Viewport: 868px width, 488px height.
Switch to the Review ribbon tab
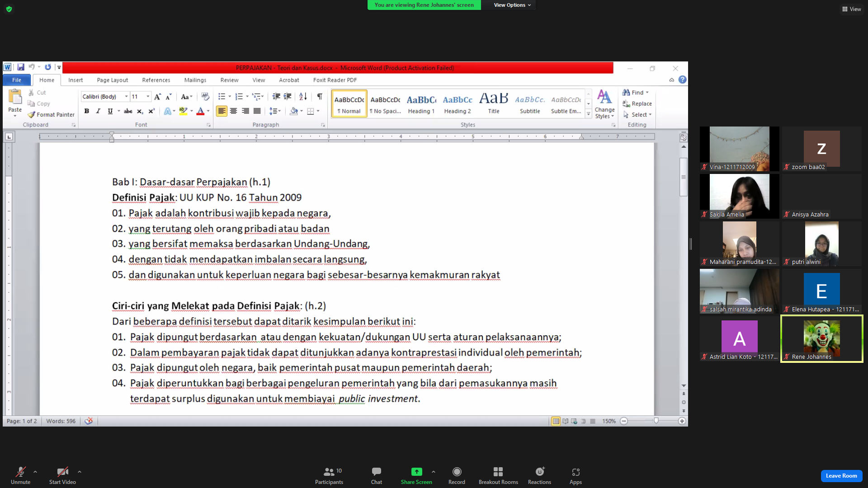pyautogui.click(x=229, y=80)
